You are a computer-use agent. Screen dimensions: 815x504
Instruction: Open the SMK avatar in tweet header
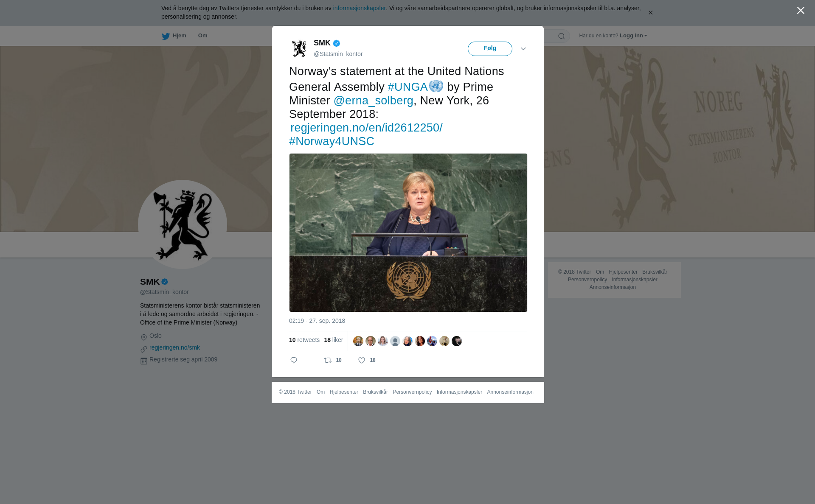point(299,48)
